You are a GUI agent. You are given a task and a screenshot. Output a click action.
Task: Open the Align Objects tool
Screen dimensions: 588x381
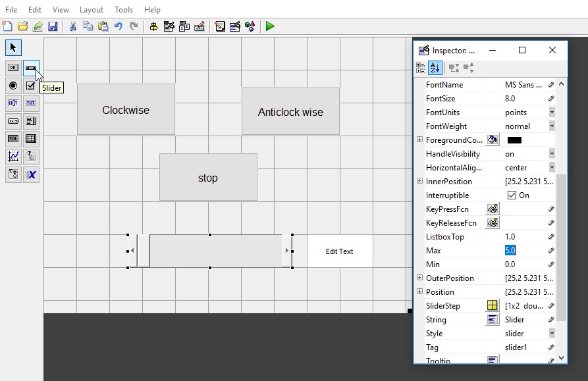[153, 26]
